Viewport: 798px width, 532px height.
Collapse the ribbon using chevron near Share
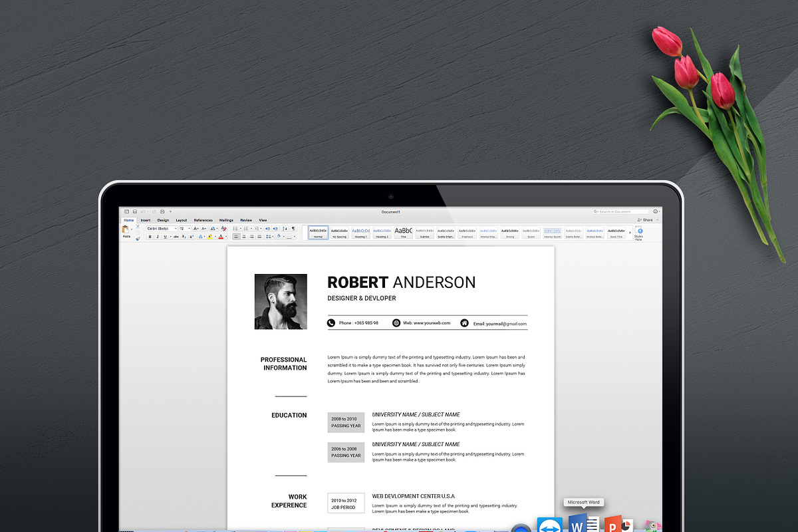[658, 220]
